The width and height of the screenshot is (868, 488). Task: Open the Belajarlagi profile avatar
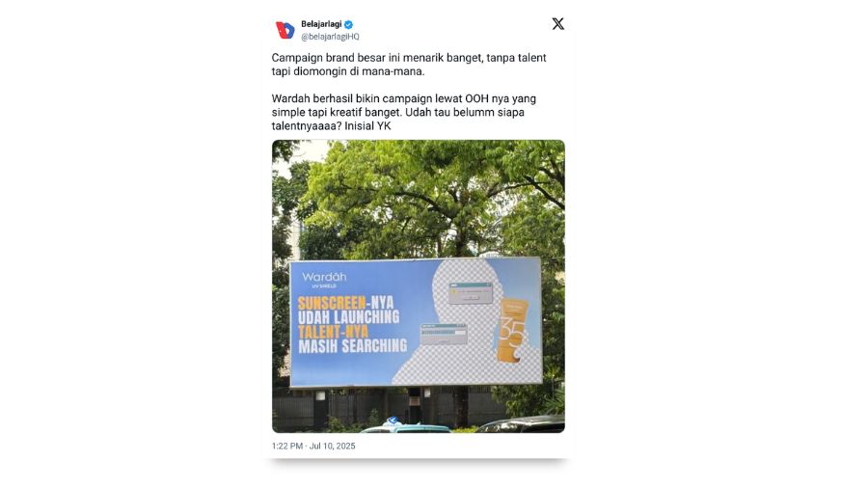pyautogui.click(x=285, y=30)
